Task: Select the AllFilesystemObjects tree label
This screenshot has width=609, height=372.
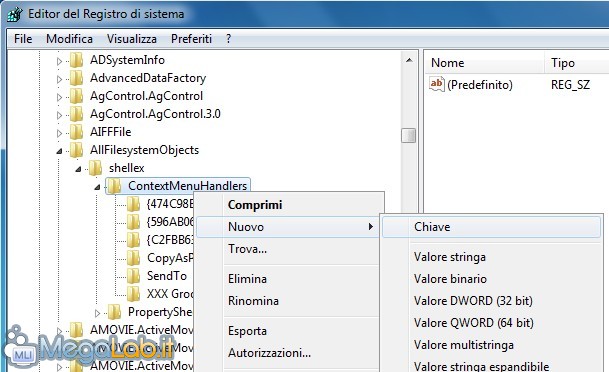Action: pos(144,150)
